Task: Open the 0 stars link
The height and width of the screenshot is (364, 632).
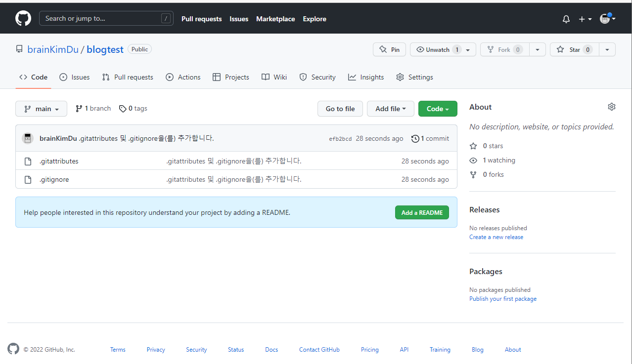Action: pyautogui.click(x=486, y=146)
